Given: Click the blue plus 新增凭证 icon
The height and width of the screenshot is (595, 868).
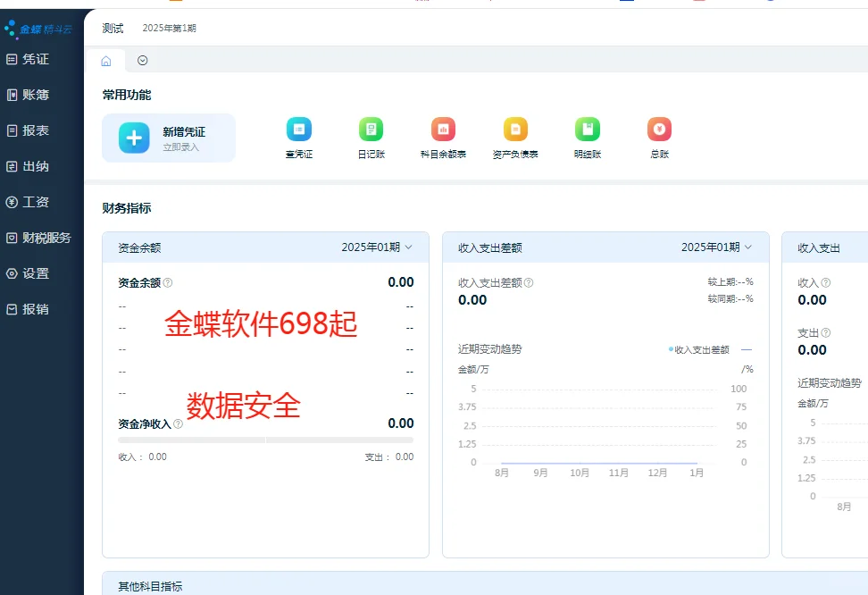Looking at the screenshot, I should pos(134,138).
